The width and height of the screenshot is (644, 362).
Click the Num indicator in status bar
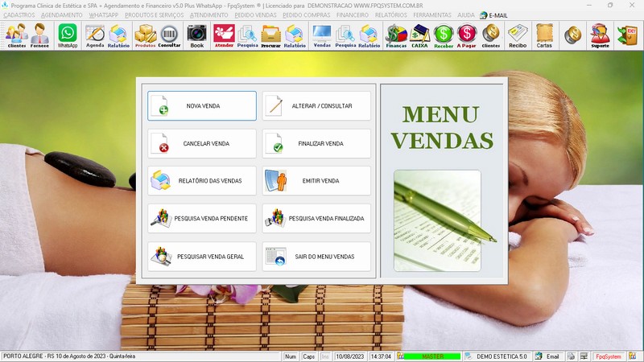click(x=291, y=356)
